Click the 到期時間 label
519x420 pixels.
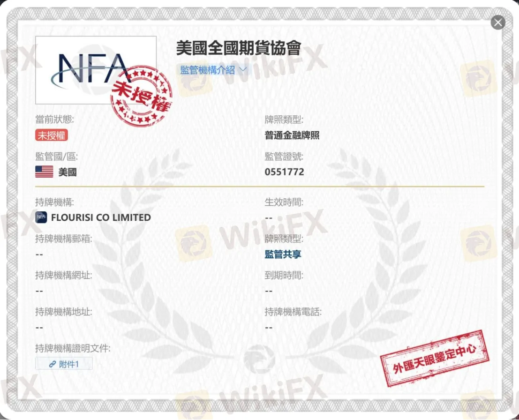coord(284,275)
